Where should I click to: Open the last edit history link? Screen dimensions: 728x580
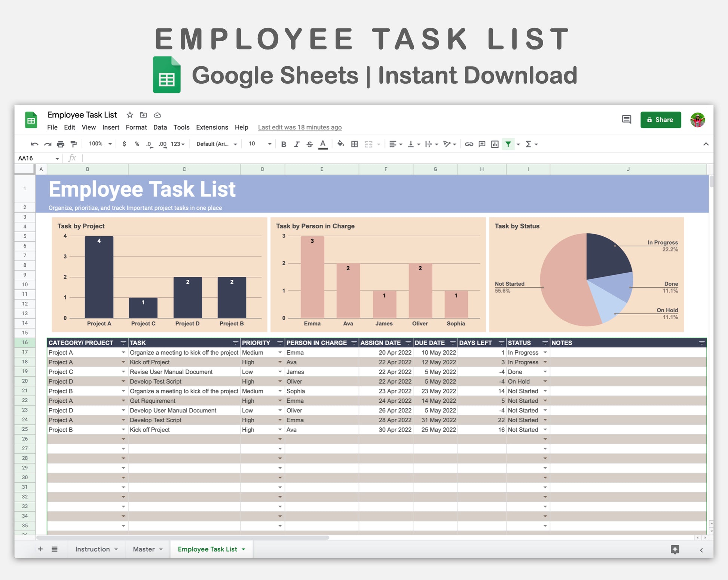[300, 128]
